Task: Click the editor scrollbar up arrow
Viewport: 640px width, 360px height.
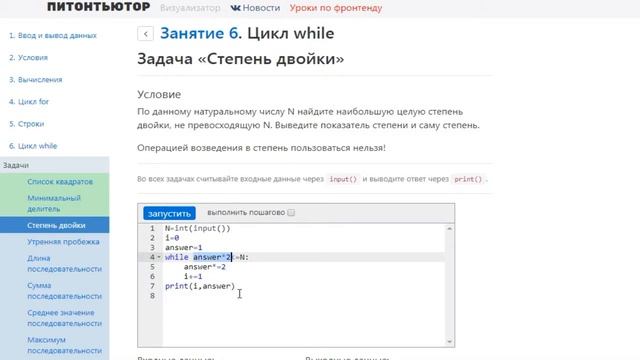Action: pos(449,229)
